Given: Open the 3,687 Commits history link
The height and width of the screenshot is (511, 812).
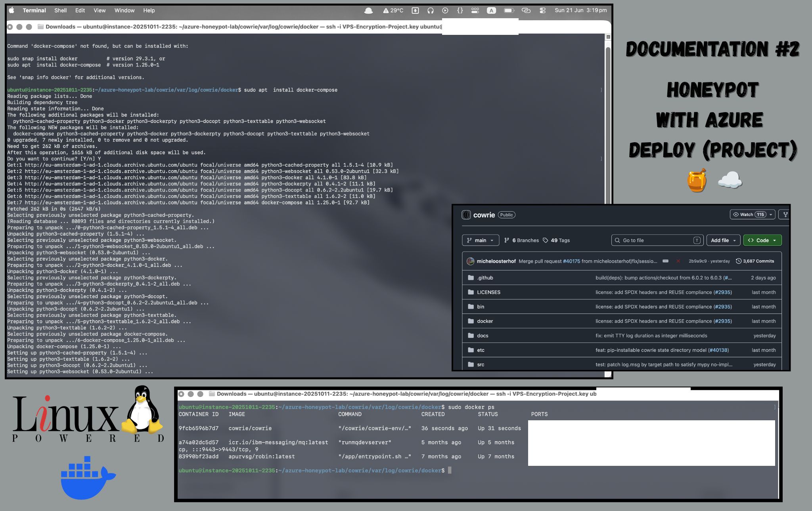Looking at the screenshot, I should [x=755, y=261].
